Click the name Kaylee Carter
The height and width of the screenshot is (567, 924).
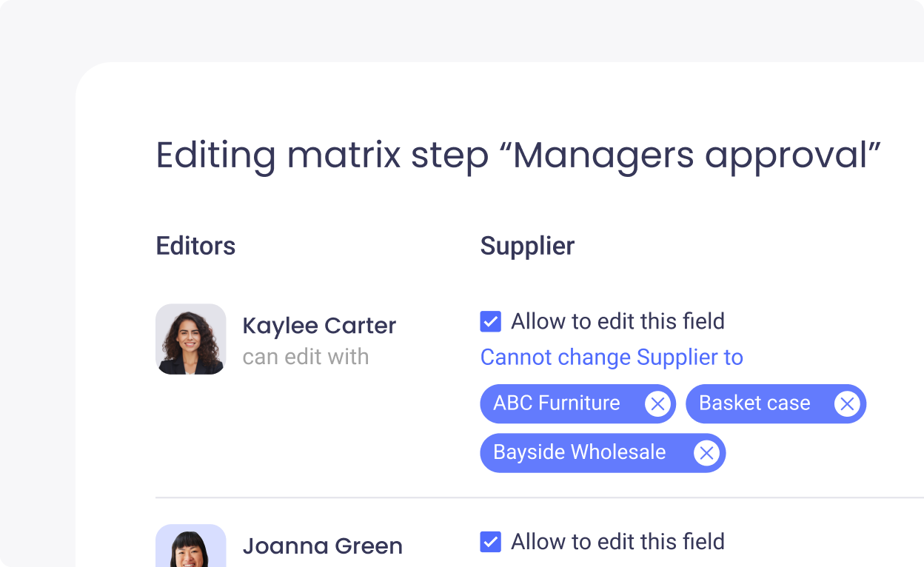click(319, 325)
